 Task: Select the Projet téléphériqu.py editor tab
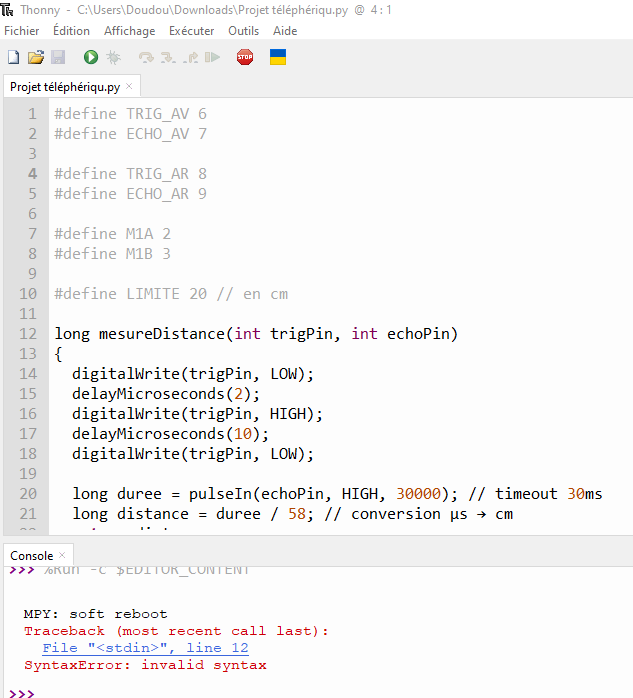tap(64, 87)
